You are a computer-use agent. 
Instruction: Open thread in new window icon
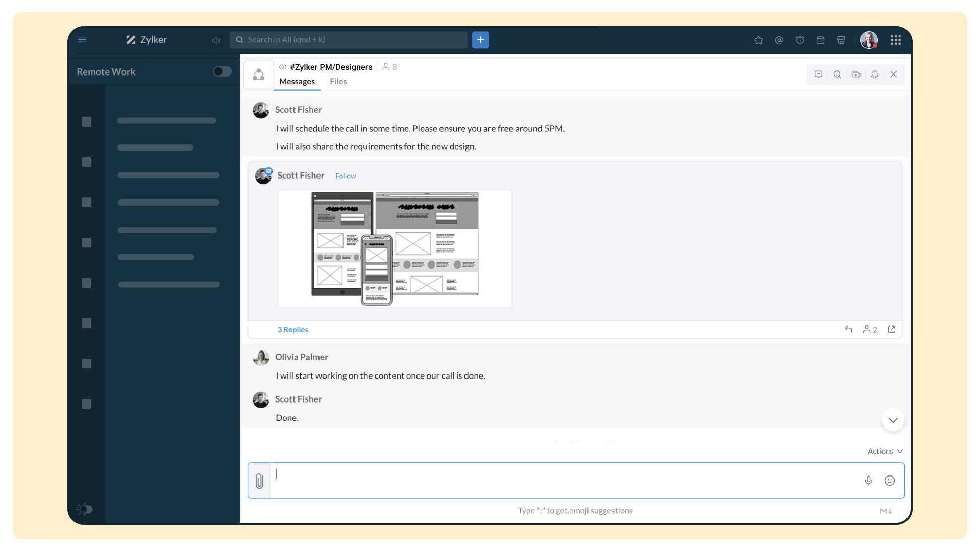tap(892, 329)
